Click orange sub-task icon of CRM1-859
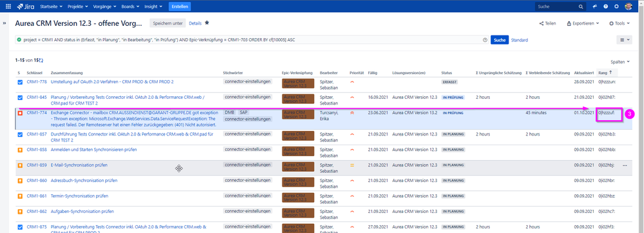Image resolution: width=644 pixels, height=233 pixels. (20, 165)
